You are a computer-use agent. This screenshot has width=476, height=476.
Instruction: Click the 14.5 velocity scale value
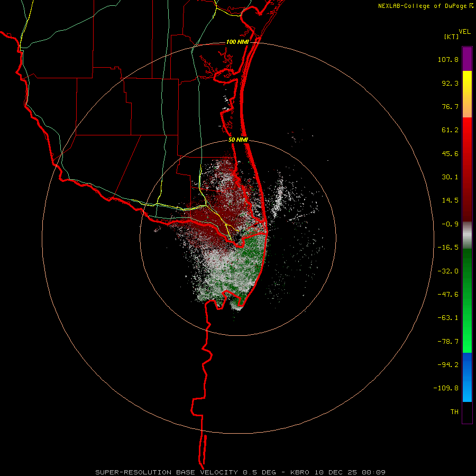pos(450,200)
